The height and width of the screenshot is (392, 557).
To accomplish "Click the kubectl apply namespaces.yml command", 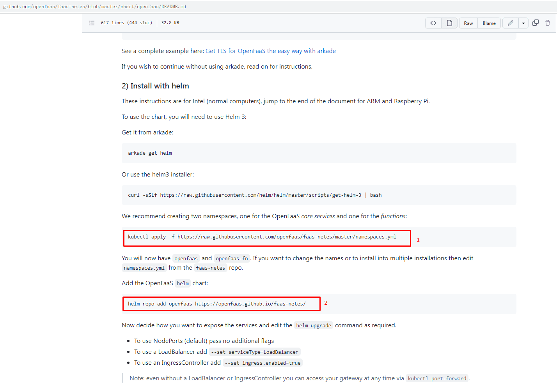I will [x=262, y=237].
